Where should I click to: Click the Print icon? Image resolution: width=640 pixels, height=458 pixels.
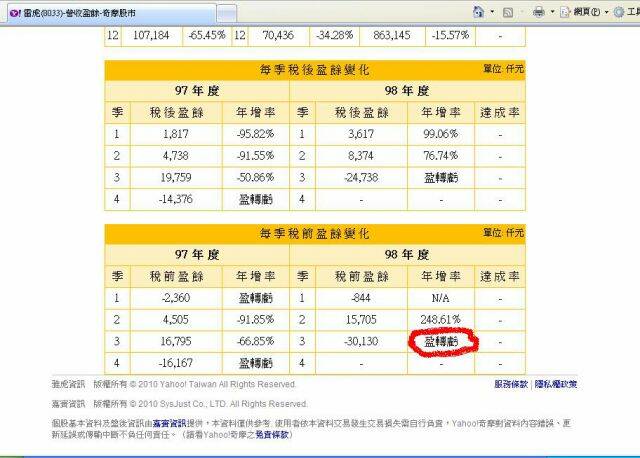[x=539, y=12]
